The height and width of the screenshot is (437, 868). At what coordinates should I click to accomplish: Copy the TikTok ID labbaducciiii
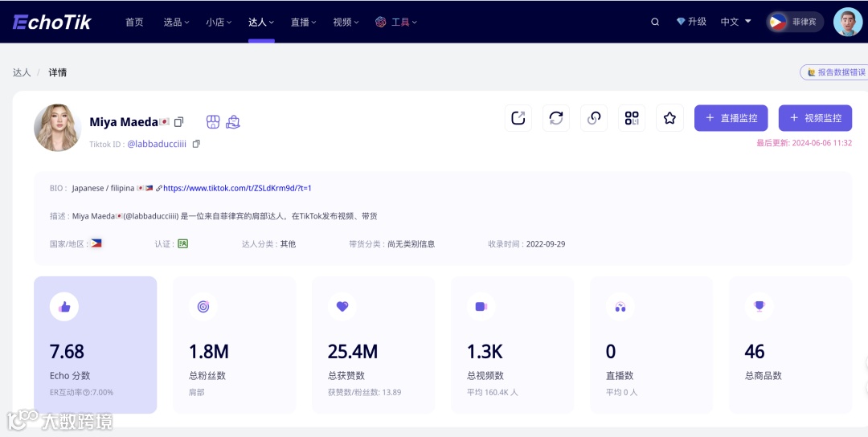click(196, 144)
